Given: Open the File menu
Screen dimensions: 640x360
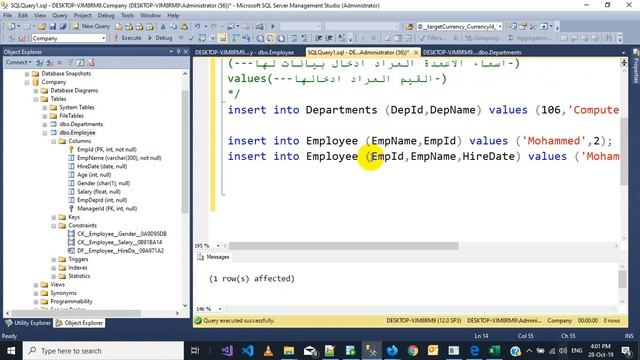Looking at the screenshot, I should (x=7, y=16).
